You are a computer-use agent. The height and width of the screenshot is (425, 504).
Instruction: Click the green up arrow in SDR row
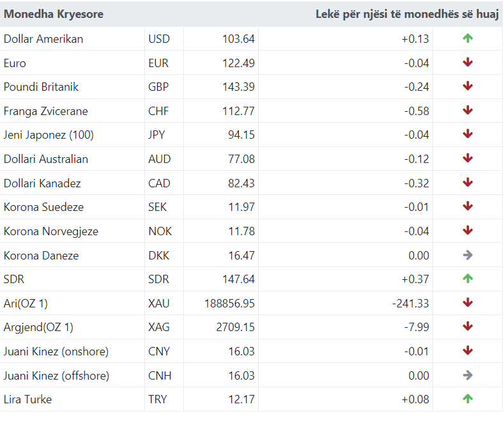point(468,279)
